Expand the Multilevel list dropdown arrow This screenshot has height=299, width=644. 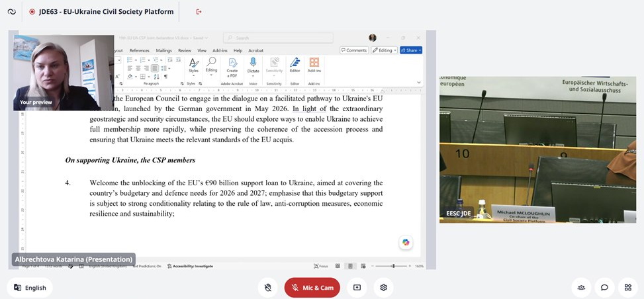point(161,60)
